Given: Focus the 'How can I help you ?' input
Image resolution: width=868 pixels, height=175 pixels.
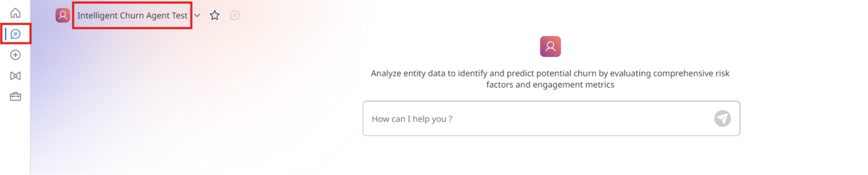Looking at the screenshot, I should pyautogui.click(x=538, y=119).
